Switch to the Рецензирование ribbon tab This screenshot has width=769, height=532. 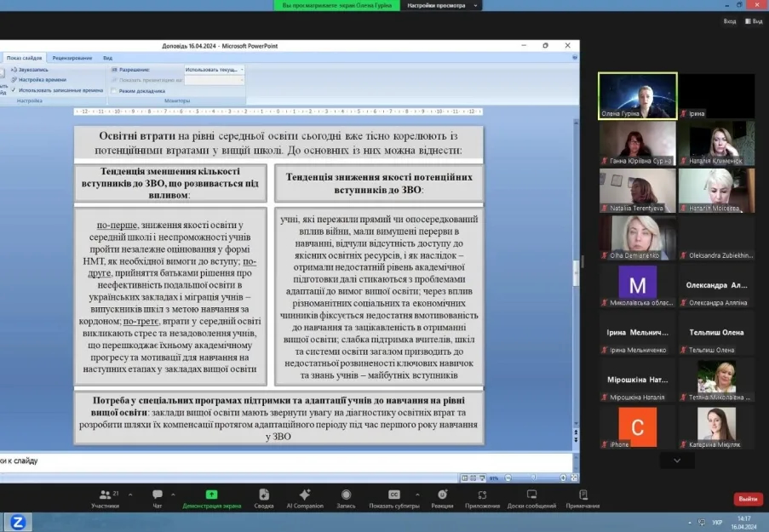[x=72, y=58]
